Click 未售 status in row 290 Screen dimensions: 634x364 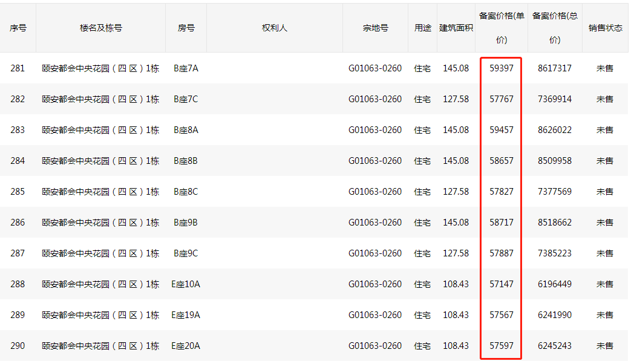(606, 346)
